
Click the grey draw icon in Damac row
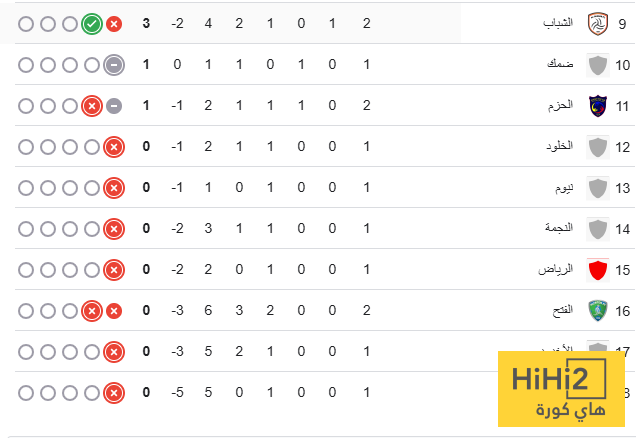click(x=114, y=65)
